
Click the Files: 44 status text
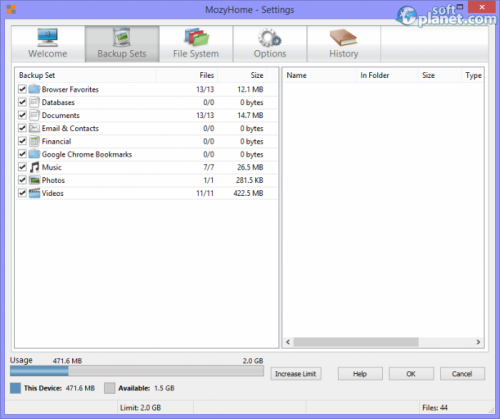click(x=435, y=408)
